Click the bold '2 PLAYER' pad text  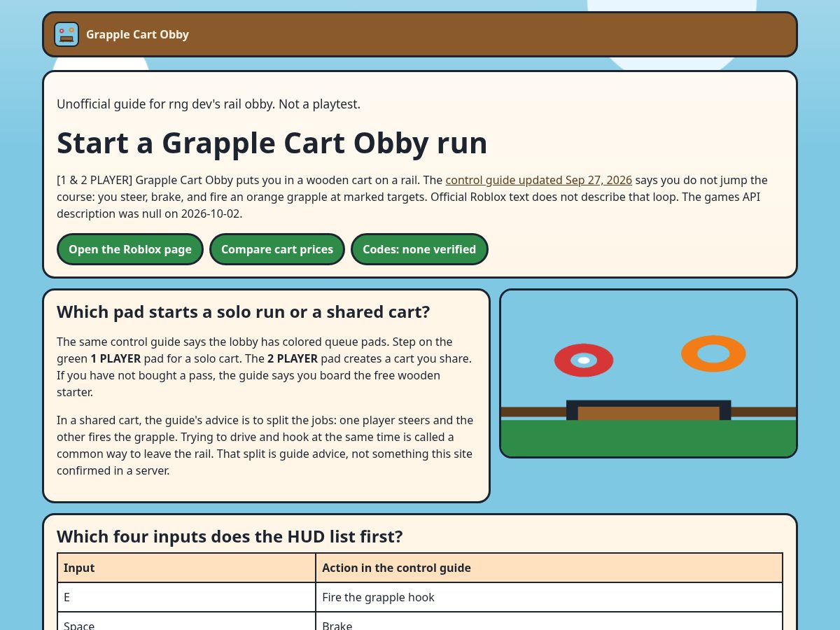click(x=293, y=358)
